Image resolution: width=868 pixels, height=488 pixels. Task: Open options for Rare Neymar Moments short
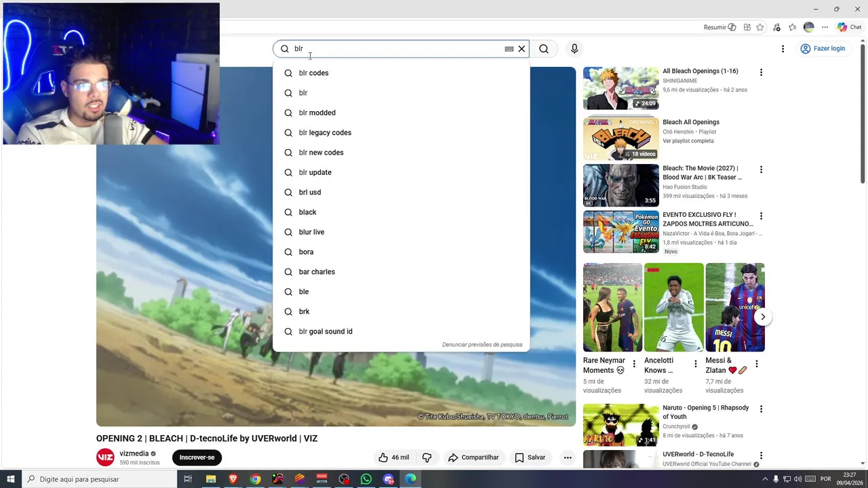tap(634, 364)
